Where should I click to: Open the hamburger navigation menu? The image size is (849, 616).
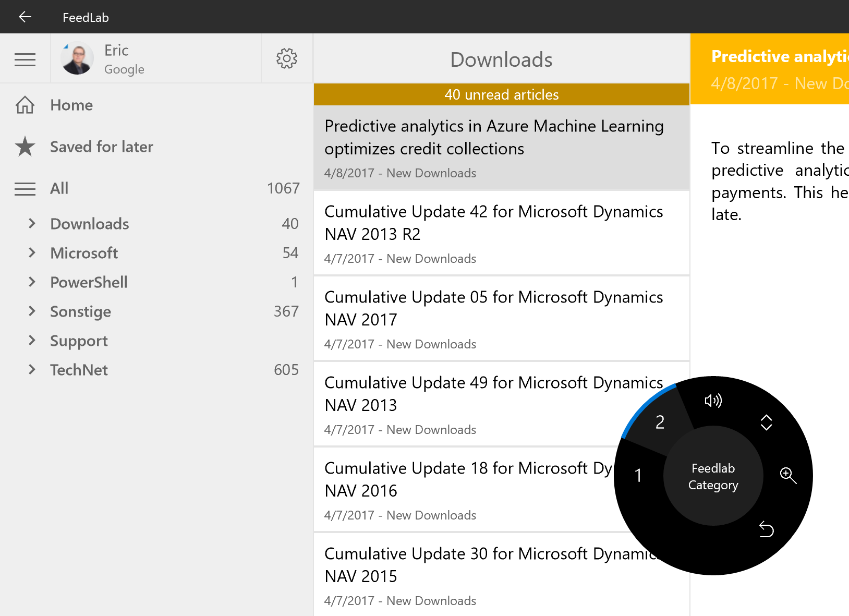pyautogui.click(x=25, y=59)
